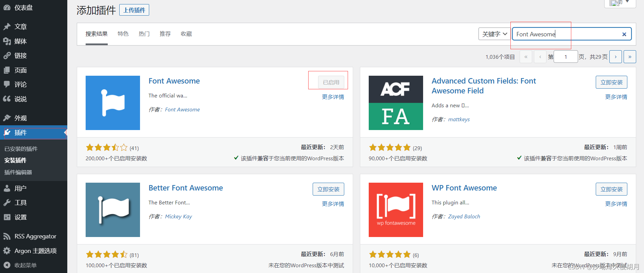Switch to the 推荐 tab
This screenshot has height=273, width=644.
pos(165,34)
